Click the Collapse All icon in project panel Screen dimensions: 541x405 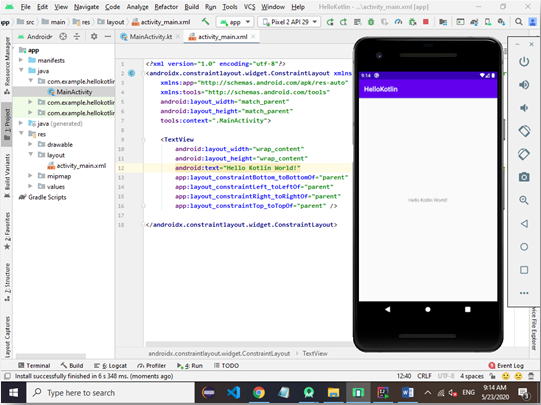[77, 36]
